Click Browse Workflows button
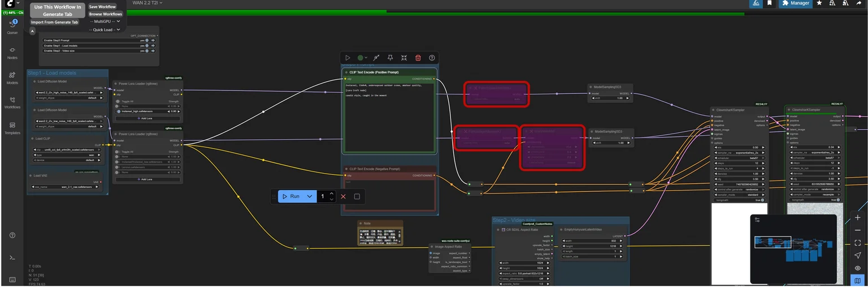868x288 pixels. point(106,14)
